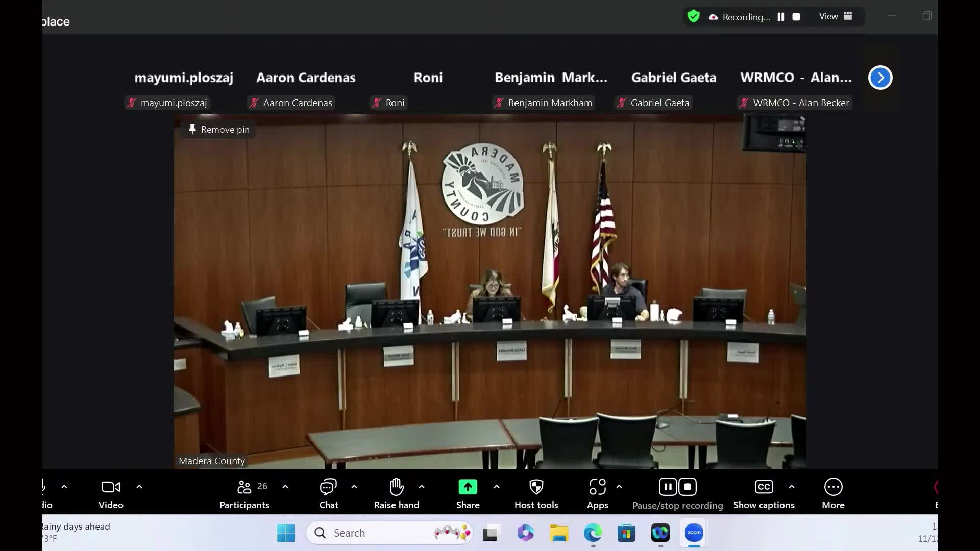Open the Chat panel
The image size is (980, 551).
(328, 493)
